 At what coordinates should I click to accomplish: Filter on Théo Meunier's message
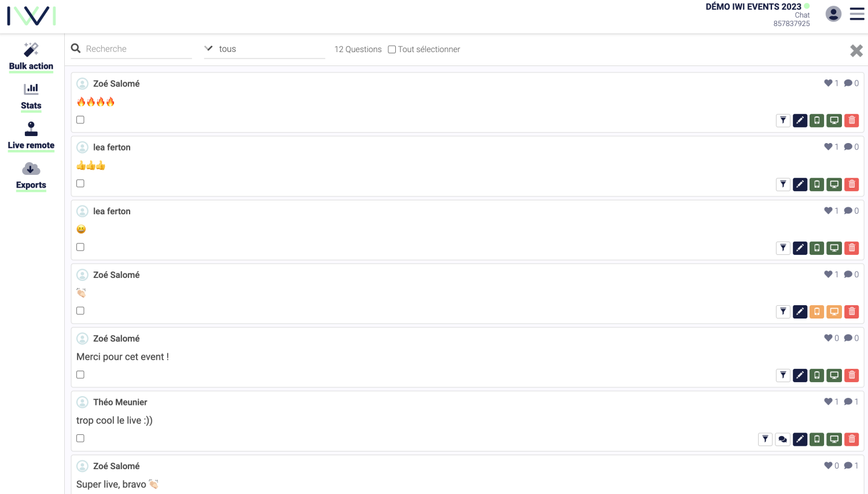point(766,439)
